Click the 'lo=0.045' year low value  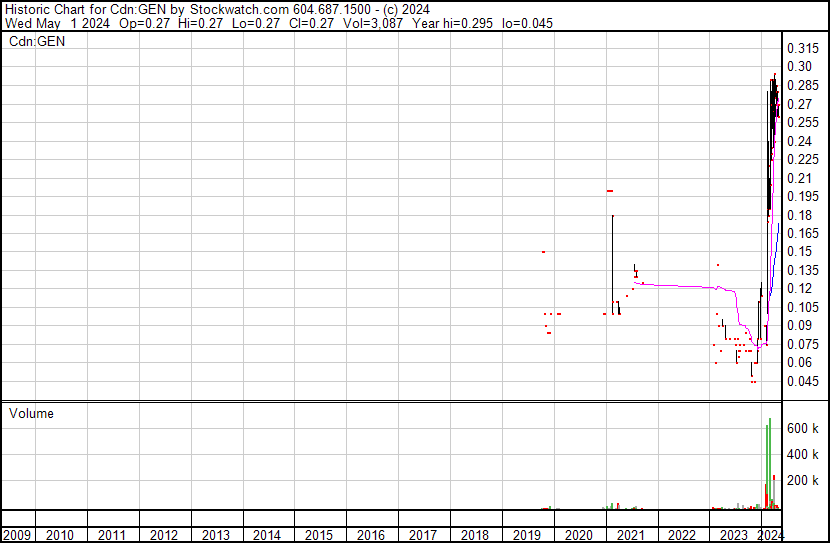pos(527,24)
